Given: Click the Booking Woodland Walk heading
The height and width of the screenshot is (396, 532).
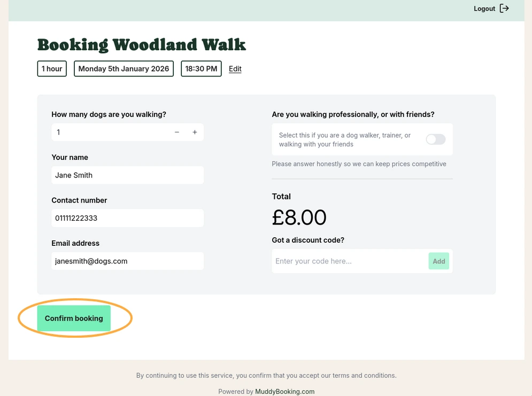Looking at the screenshot, I should click(141, 45).
